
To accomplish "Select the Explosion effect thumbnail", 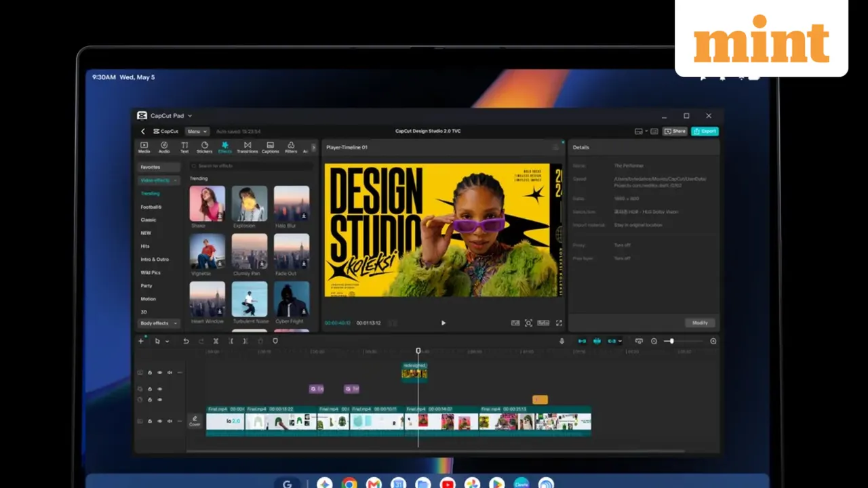I will pos(250,203).
